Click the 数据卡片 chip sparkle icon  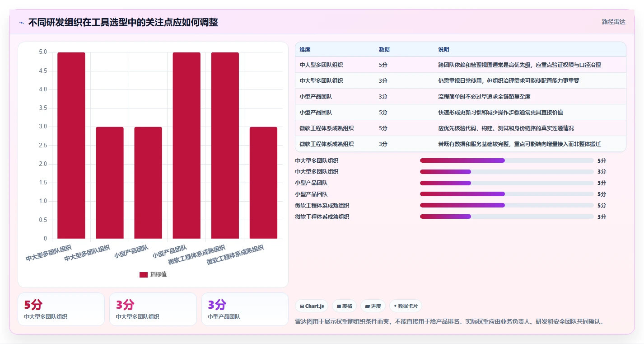click(x=395, y=306)
